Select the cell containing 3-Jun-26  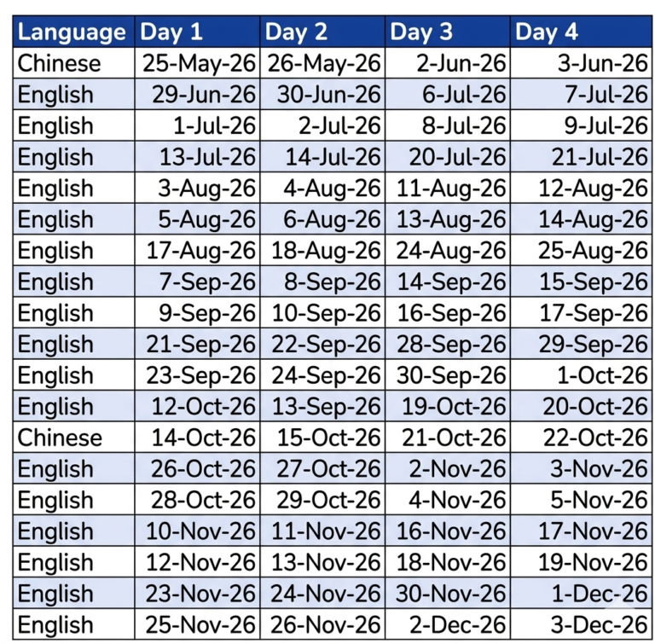click(581, 63)
